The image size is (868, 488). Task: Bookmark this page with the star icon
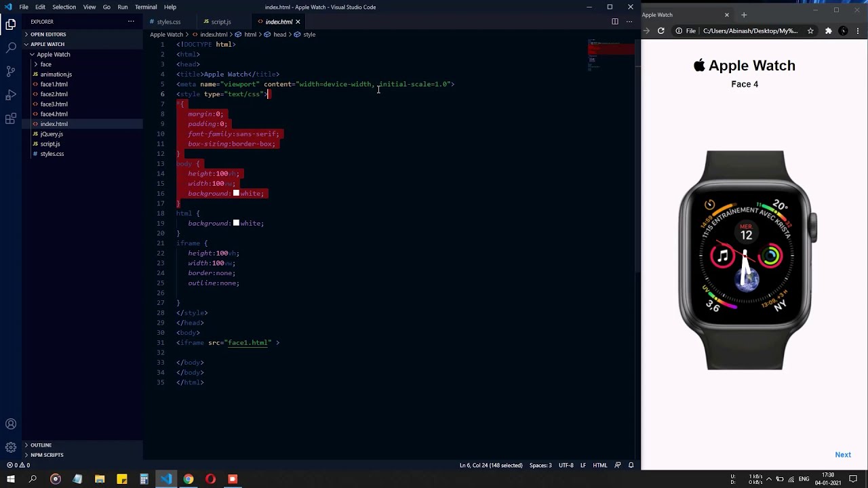coord(810,30)
